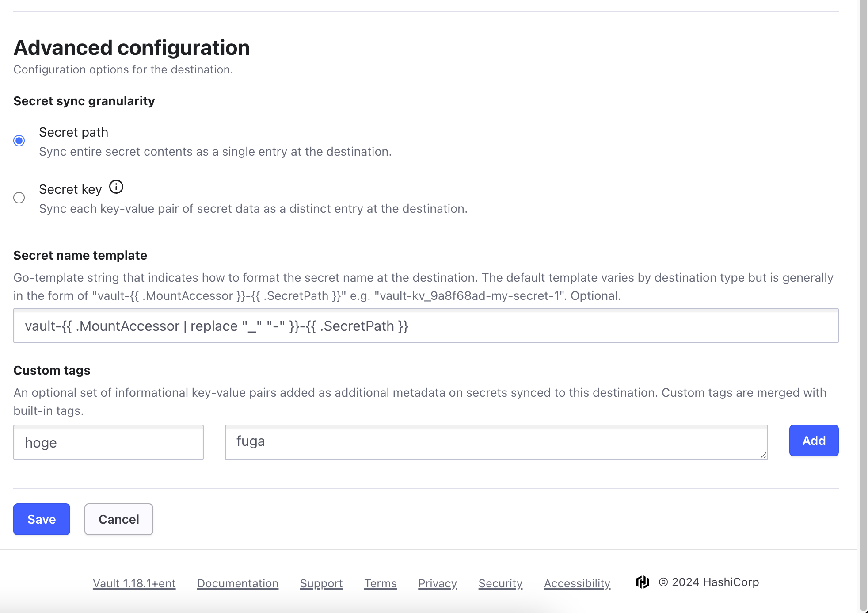Click the Secret path option label
868x613 pixels.
click(73, 132)
